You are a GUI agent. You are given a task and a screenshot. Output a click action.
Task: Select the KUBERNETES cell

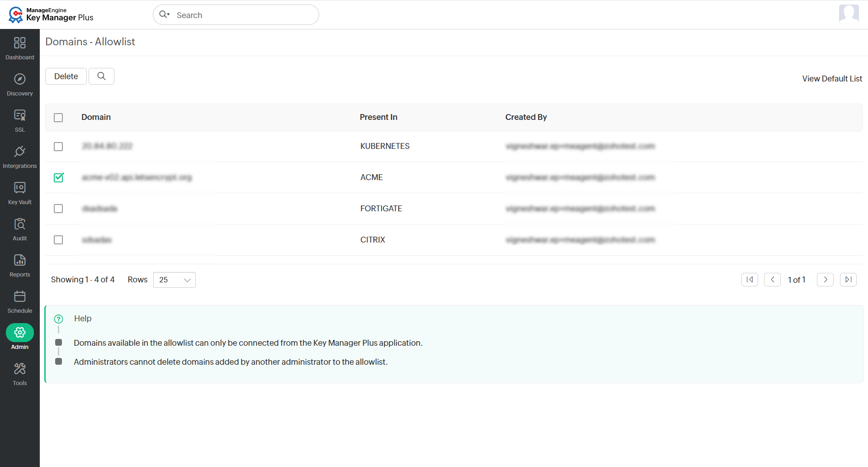[x=385, y=146]
